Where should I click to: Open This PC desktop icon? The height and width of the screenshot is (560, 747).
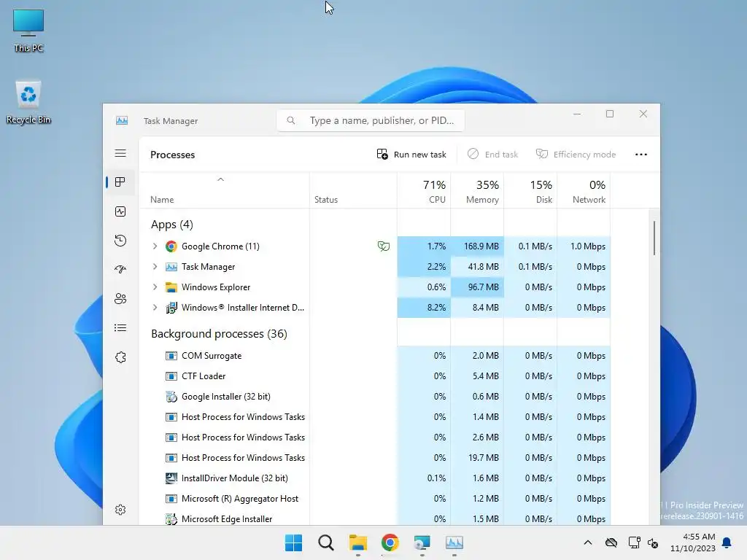[28, 30]
